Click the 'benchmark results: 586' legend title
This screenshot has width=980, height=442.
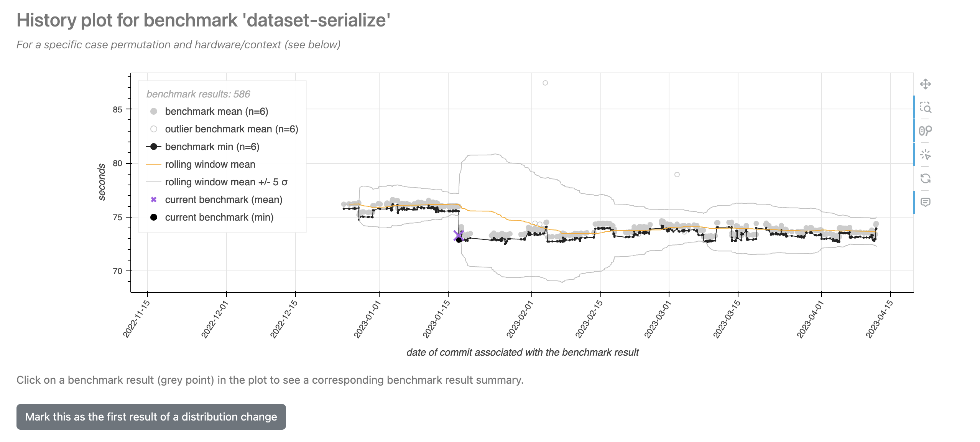pyautogui.click(x=198, y=94)
